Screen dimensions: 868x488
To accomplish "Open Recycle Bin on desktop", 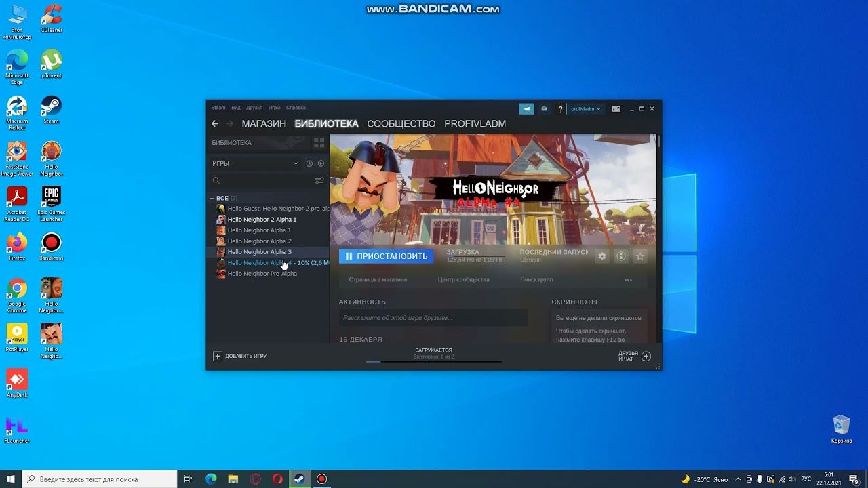I will (842, 429).
